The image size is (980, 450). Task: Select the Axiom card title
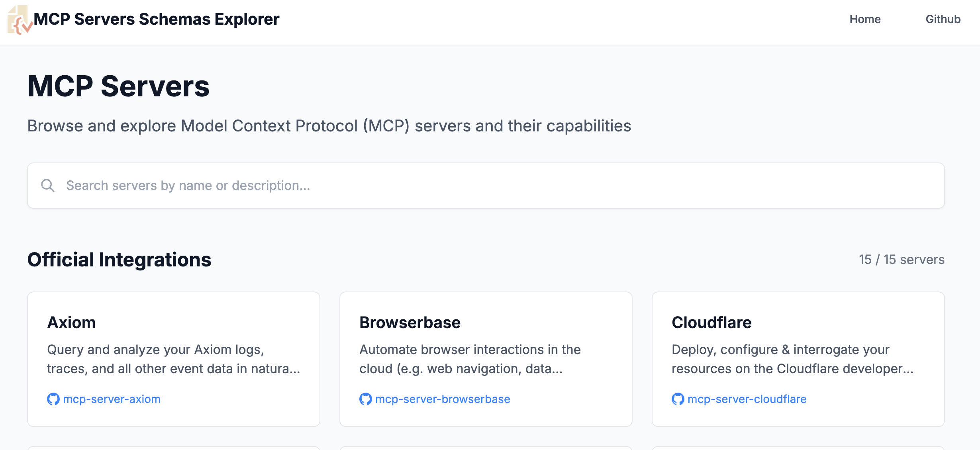point(71,323)
